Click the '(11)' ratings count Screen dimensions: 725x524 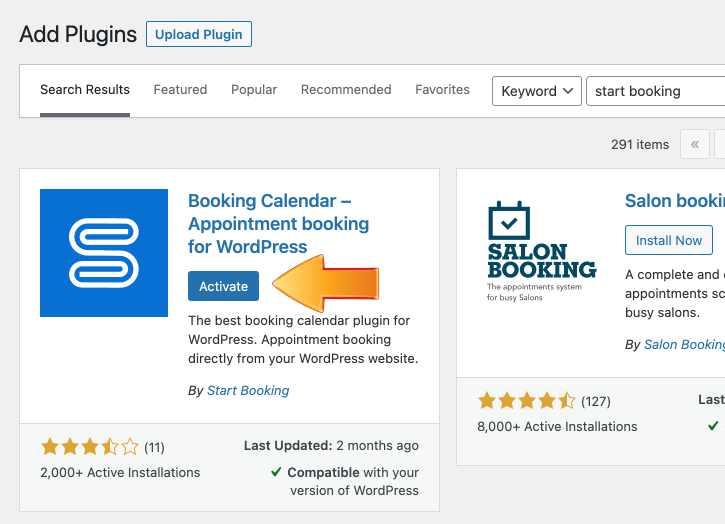[x=154, y=448]
